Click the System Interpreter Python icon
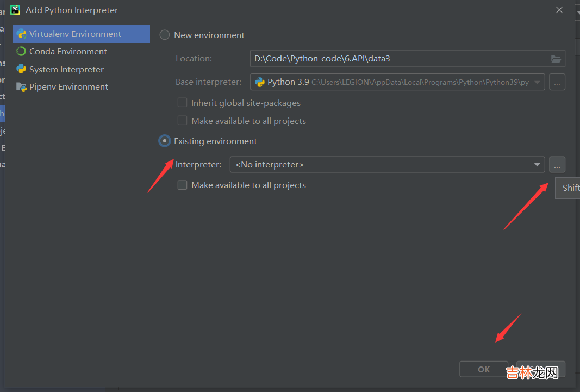Image resolution: width=580 pixels, height=392 pixels. click(x=21, y=69)
